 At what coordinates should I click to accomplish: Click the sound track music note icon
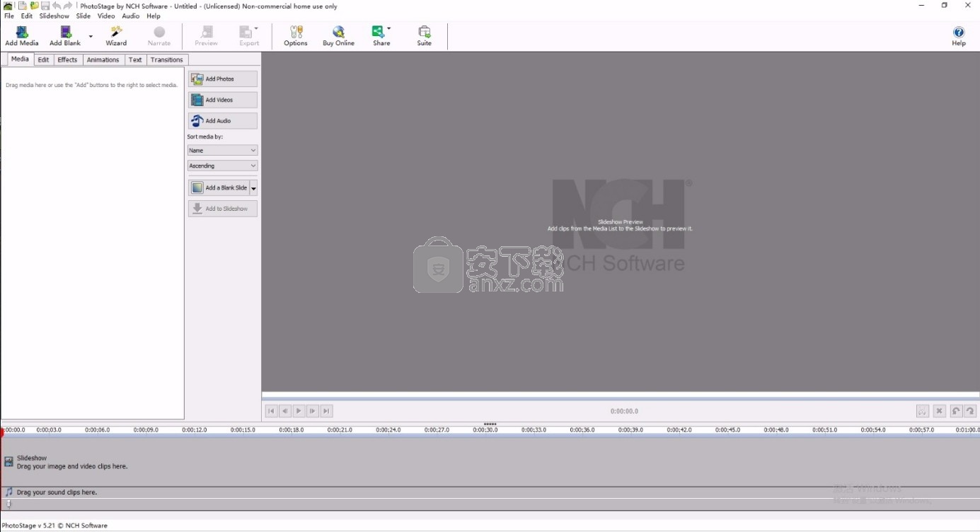[x=8, y=492]
